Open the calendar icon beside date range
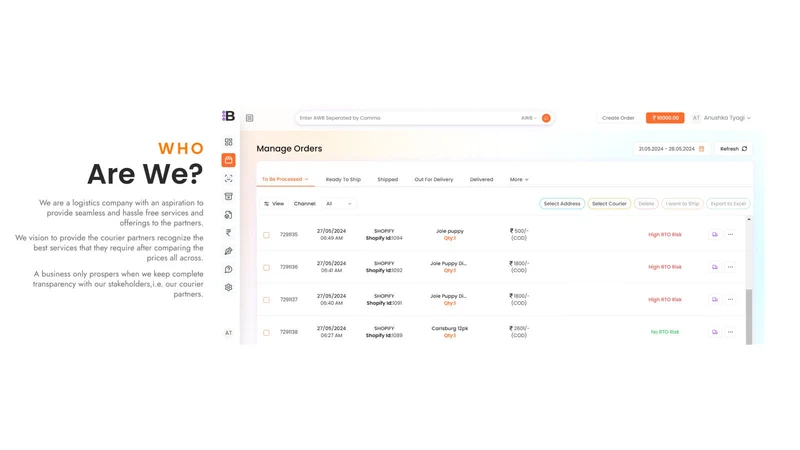This screenshot has height=450, width=800. point(702,149)
